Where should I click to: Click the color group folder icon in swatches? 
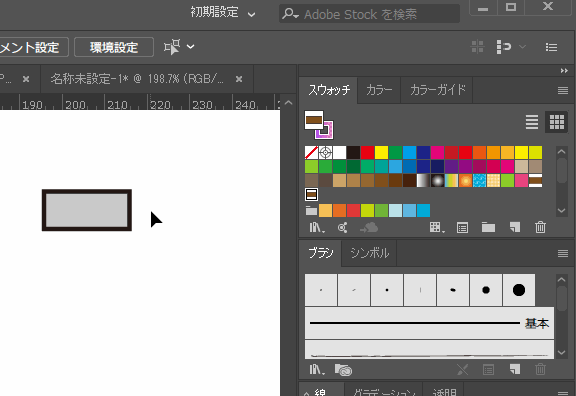click(x=311, y=211)
